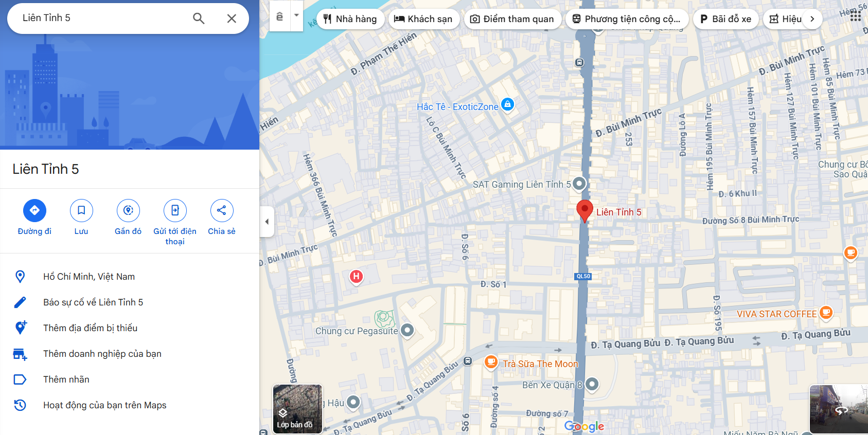Click the Bến Xe Quận 8 marker
Screen dimensions: 868x435
coord(592,384)
